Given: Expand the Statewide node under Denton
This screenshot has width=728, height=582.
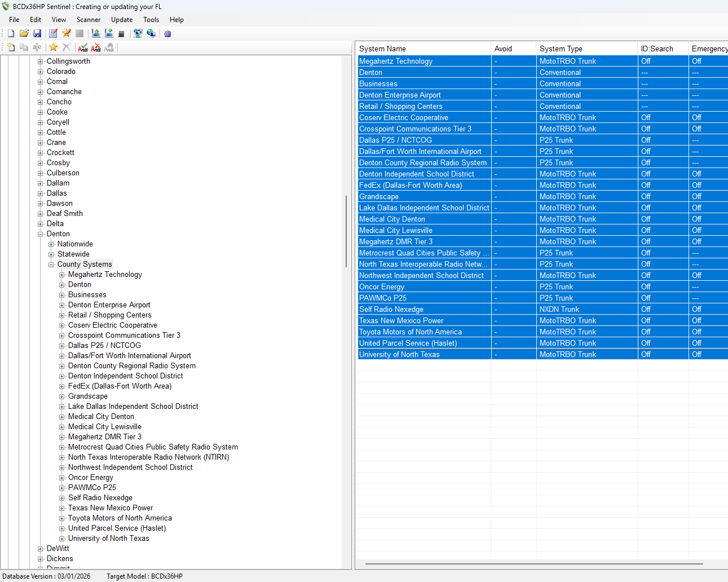Looking at the screenshot, I should tap(51, 254).
